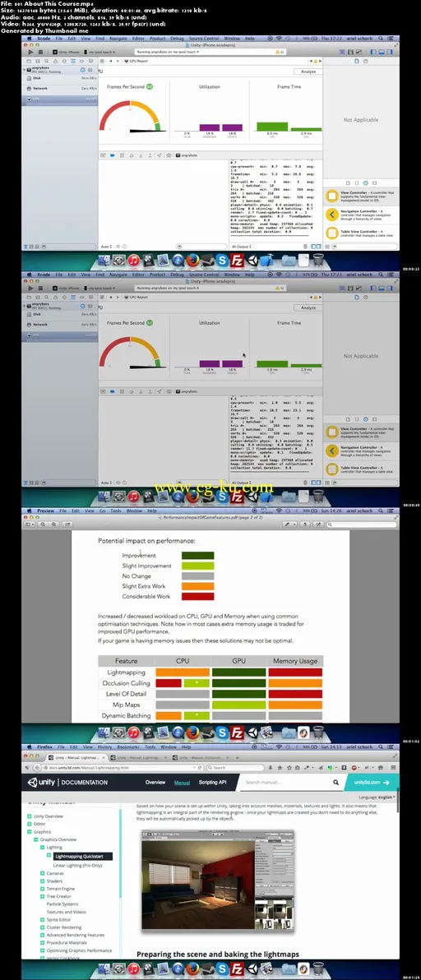Collapse the Graphics tree node

coord(30,832)
